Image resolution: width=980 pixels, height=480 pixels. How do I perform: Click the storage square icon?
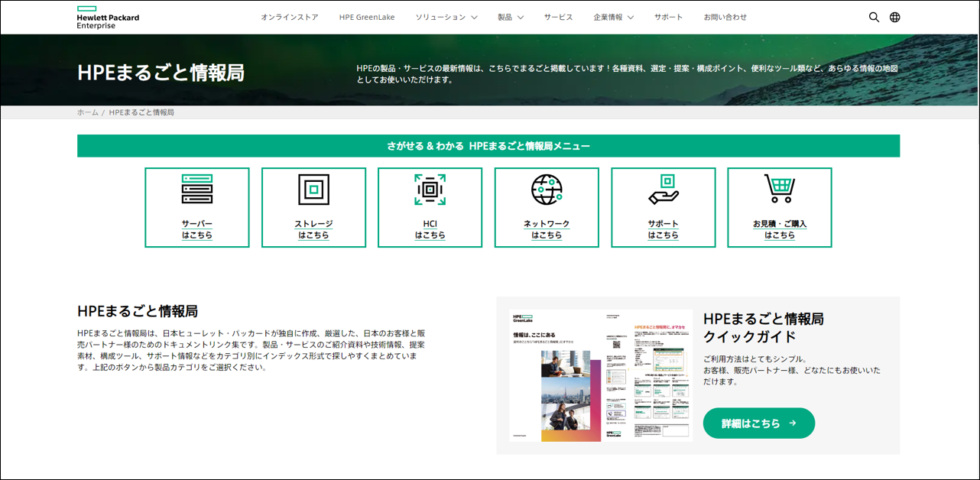(313, 189)
